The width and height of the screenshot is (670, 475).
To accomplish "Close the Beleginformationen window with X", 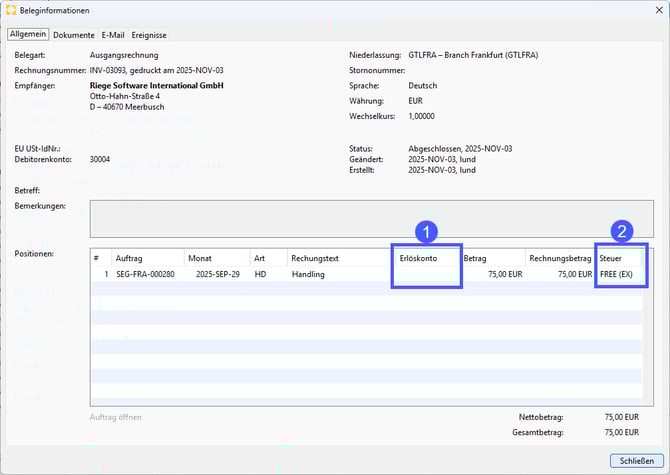I will [x=653, y=10].
